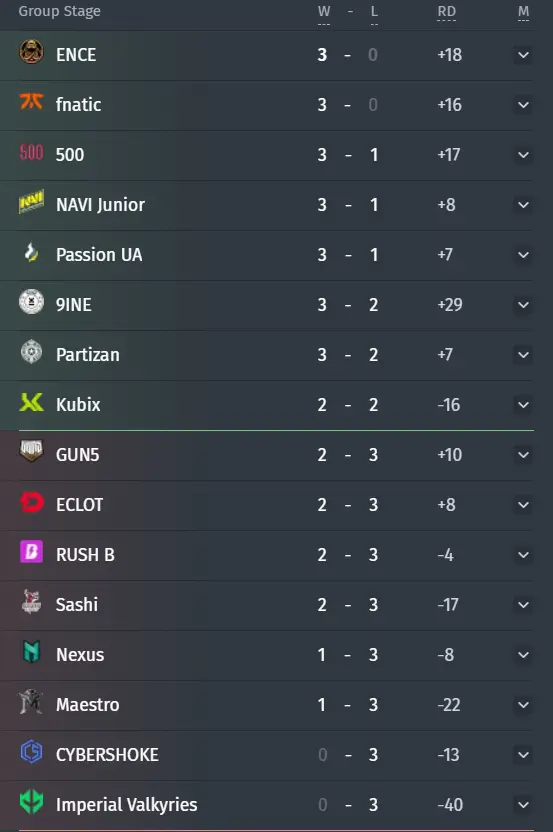Expand the Maestro row chevron
The width and height of the screenshot is (553, 832).
pyautogui.click(x=523, y=705)
